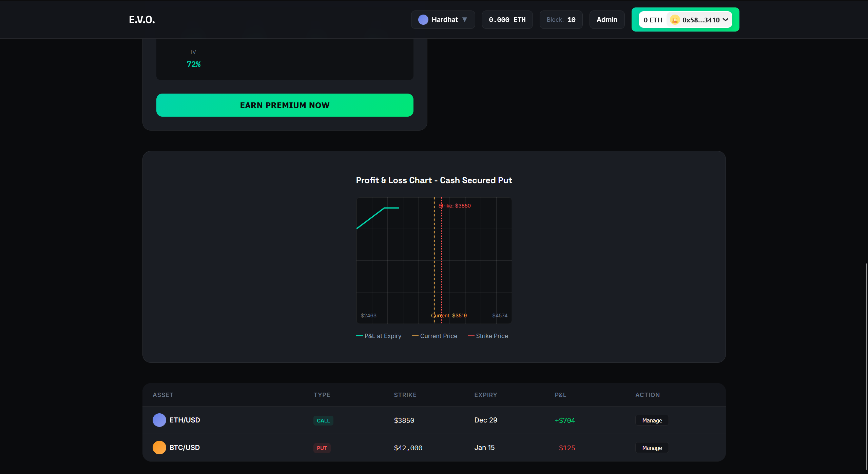Click the PUT type badge
The image size is (868, 474).
322,448
